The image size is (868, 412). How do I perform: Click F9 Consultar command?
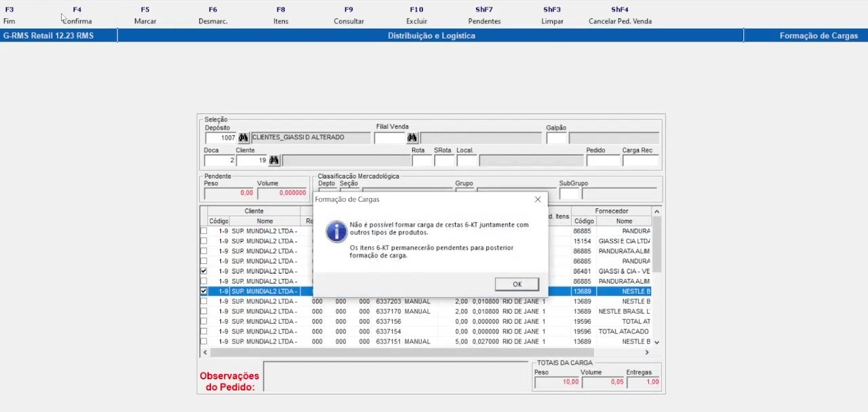[349, 16]
